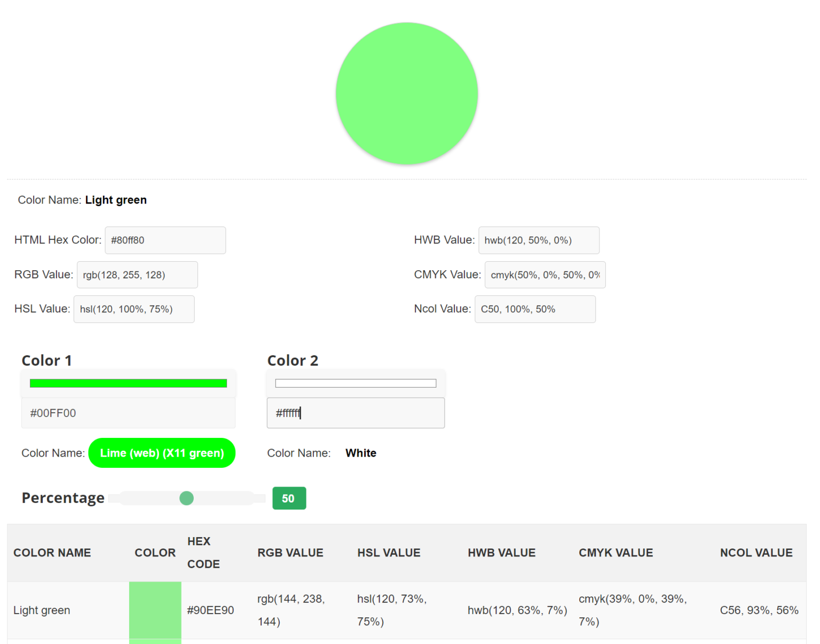Image resolution: width=820 pixels, height=644 pixels.
Task: Click the #90EE90 hex code cell
Action: coord(210,610)
